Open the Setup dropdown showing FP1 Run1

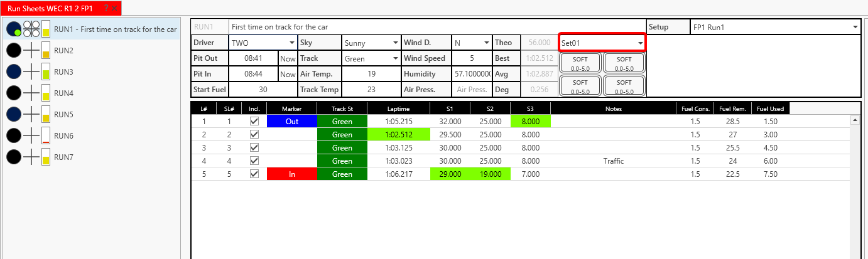[x=775, y=27]
